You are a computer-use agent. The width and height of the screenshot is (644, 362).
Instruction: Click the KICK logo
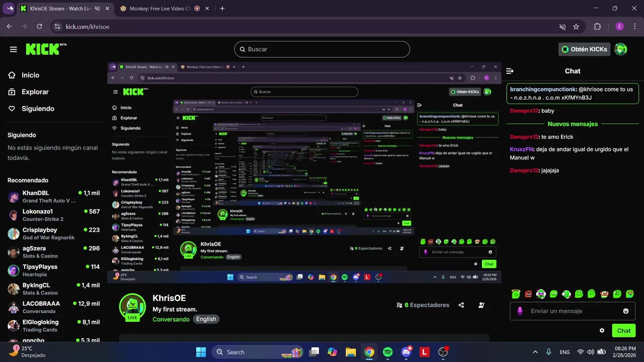click(x=46, y=49)
